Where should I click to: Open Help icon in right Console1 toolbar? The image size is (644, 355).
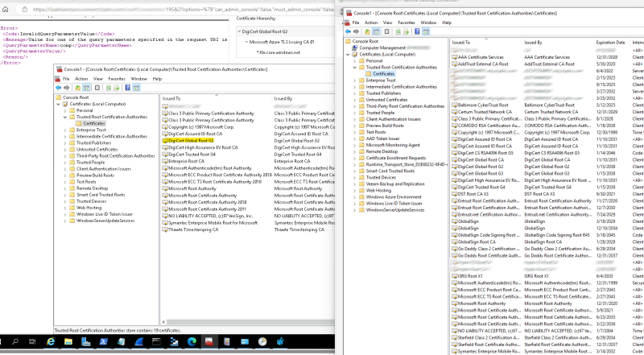tap(417, 31)
